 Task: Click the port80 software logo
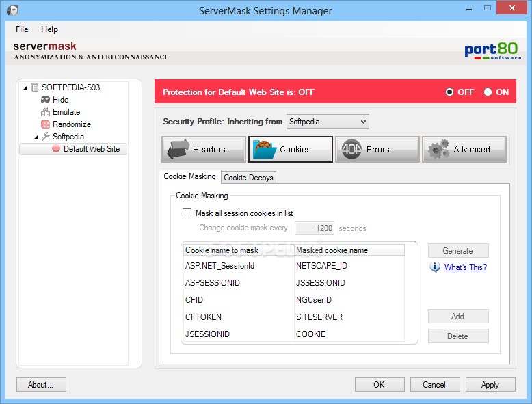(492, 51)
